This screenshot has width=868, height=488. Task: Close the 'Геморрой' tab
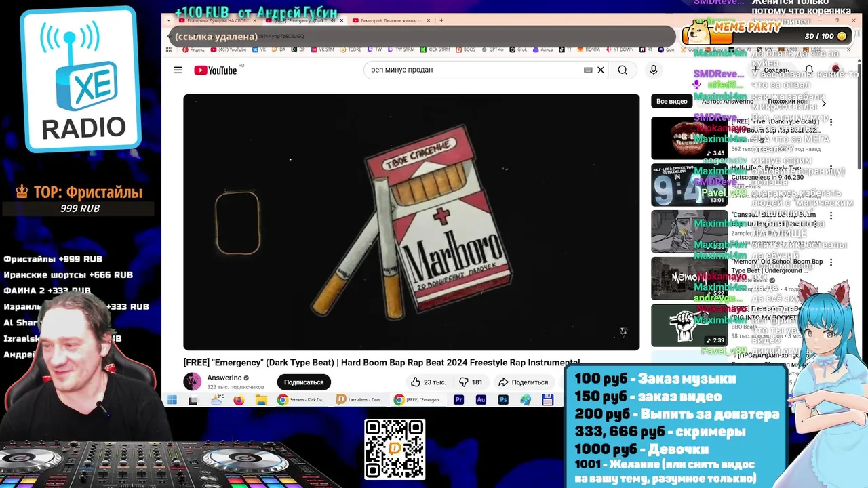pos(428,20)
